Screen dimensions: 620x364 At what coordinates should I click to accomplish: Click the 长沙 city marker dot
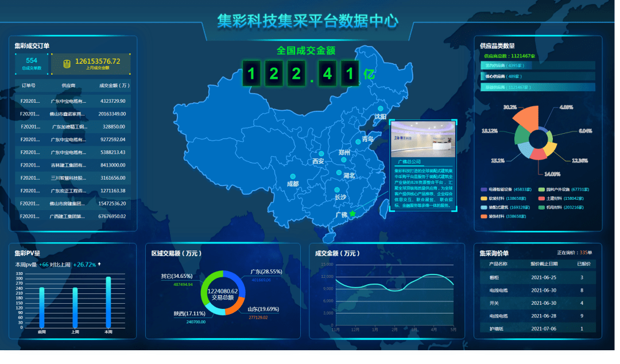(x=337, y=190)
